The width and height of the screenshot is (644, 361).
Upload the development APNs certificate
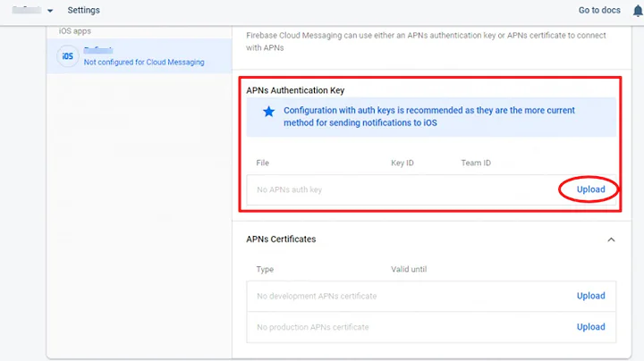pyautogui.click(x=590, y=296)
